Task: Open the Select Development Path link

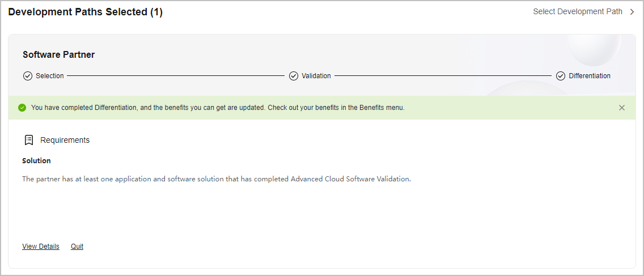Action: click(578, 12)
